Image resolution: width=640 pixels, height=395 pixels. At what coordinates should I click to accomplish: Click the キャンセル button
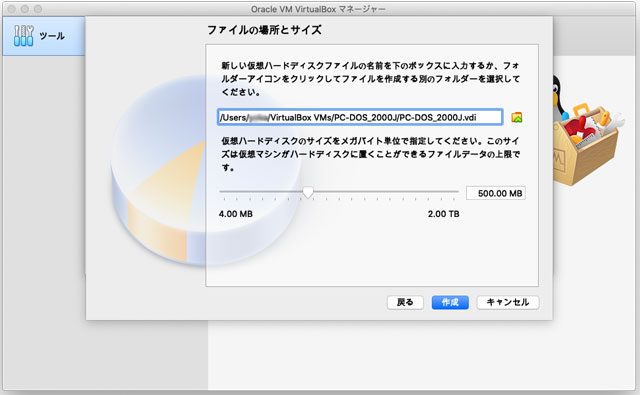[x=508, y=302]
